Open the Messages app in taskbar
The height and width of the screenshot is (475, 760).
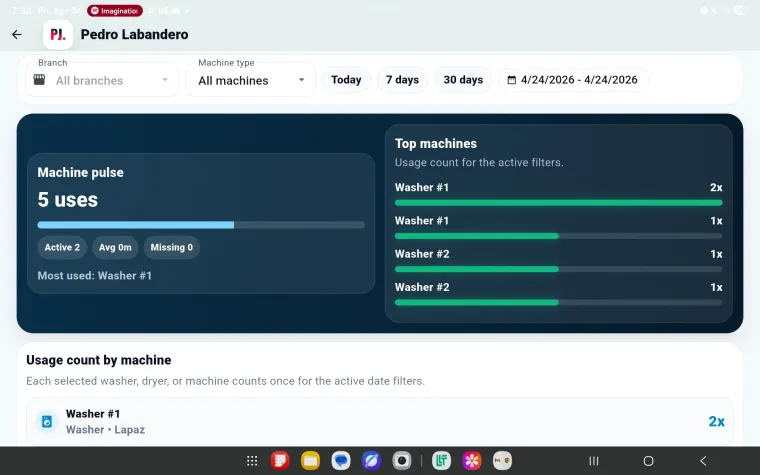pos(341,460)
